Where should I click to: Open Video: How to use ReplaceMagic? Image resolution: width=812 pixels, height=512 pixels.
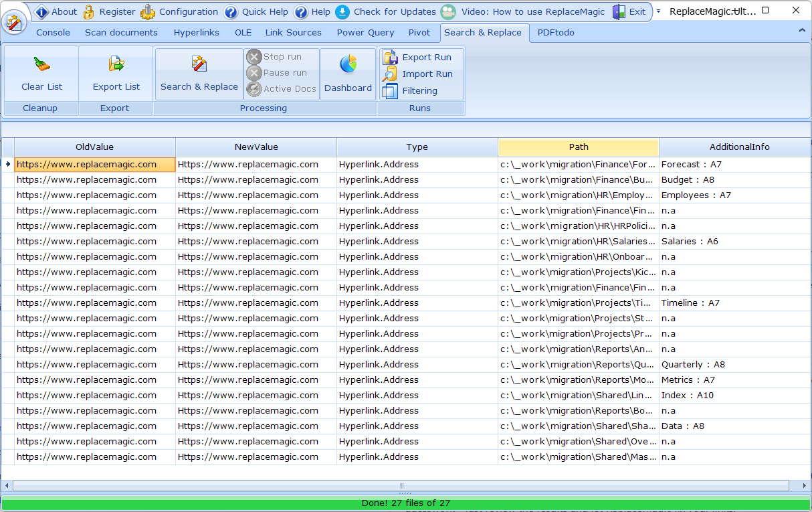pyautogui.click(x=523, y=11)
